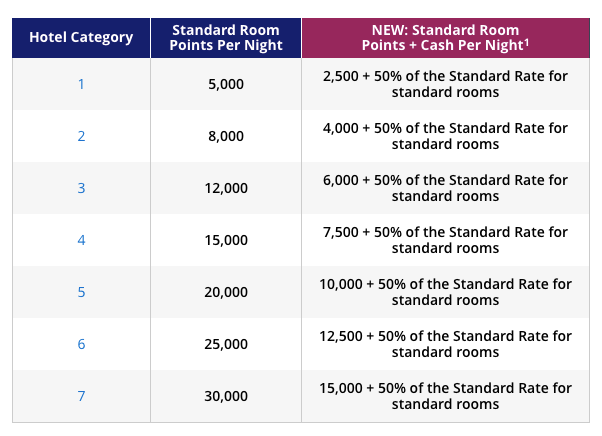The image size is (602, 436).
Task: Open the Hotel Category 5 link
Action: click(81, 292)
